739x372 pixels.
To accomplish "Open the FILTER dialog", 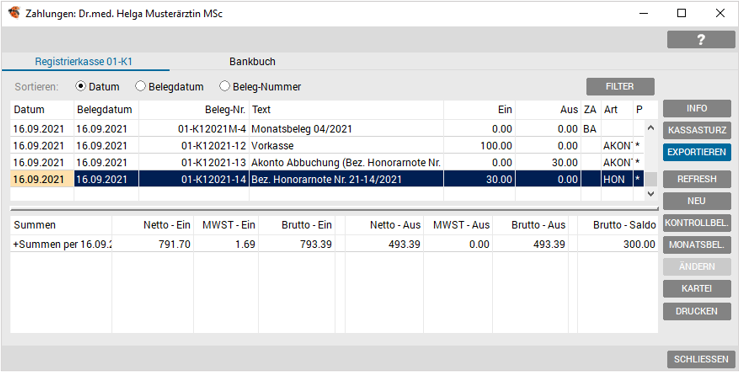I will tap(620, 87).
